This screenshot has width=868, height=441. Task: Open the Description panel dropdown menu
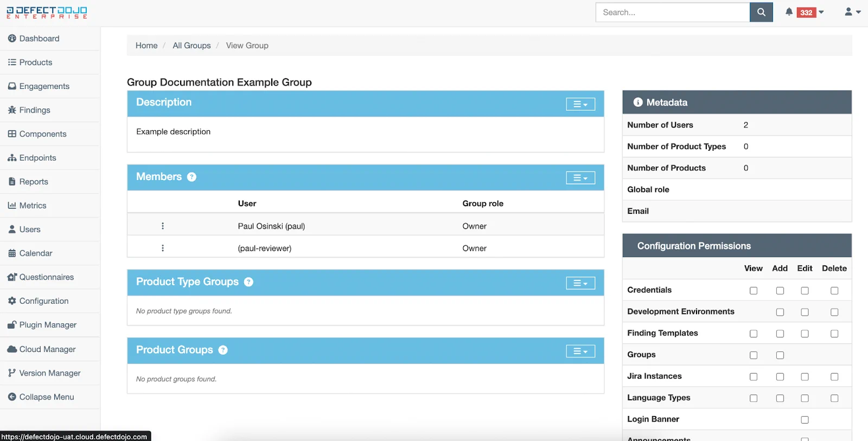(x=580, y=104)
